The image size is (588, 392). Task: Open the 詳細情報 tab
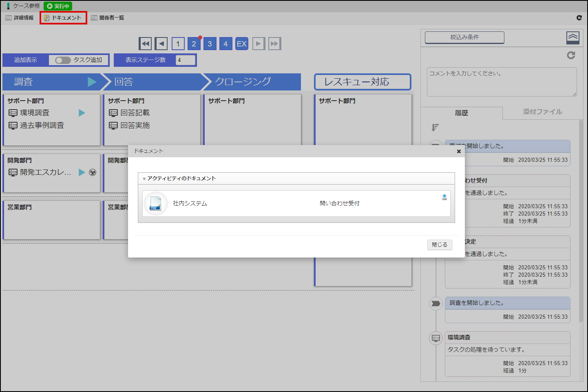pos(20,18)
